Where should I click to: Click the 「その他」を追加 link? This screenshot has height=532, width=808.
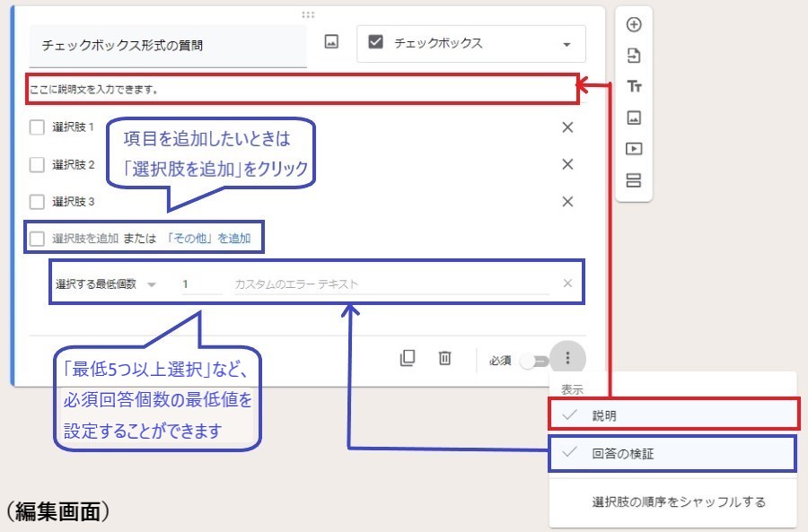[209, 239]
